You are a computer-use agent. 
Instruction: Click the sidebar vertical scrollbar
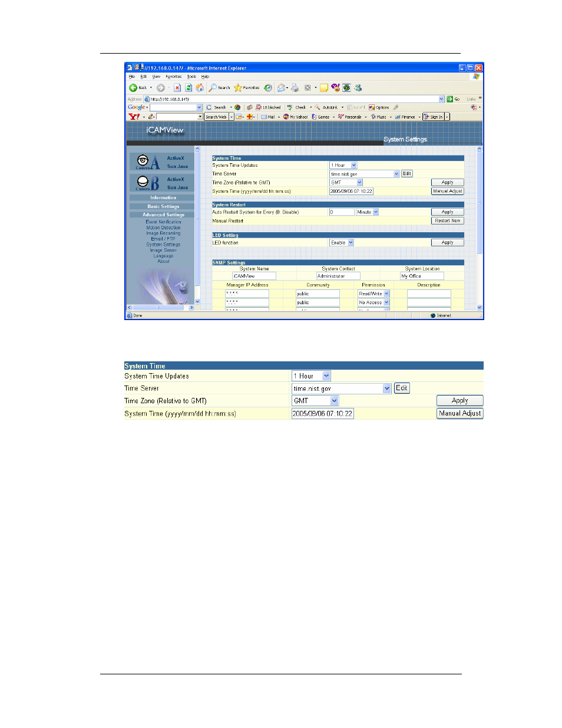[x=197, y=225]
